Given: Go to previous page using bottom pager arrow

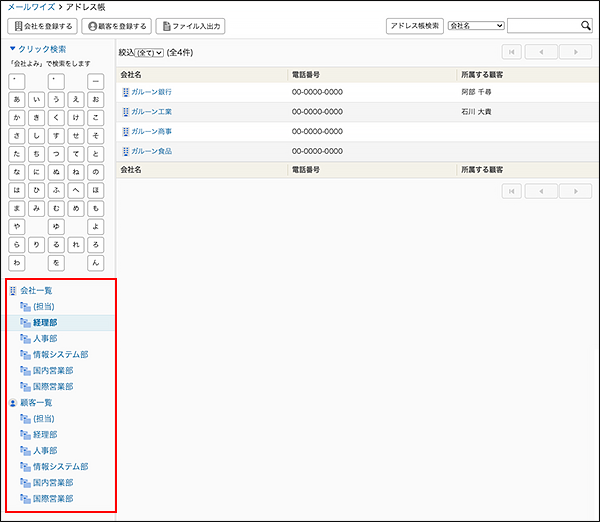Looking at the screenshot, I should (542, 191).
